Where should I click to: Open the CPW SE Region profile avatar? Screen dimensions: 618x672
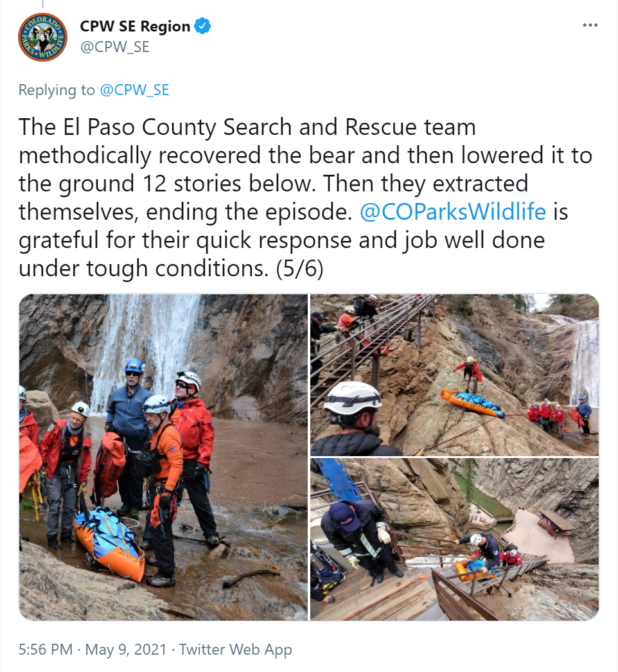point(42,37)
